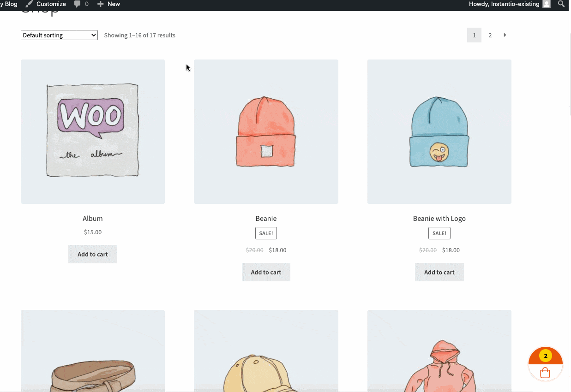Add Album to cart
Screen dimensions: 571x392
[x=93, y=254]
